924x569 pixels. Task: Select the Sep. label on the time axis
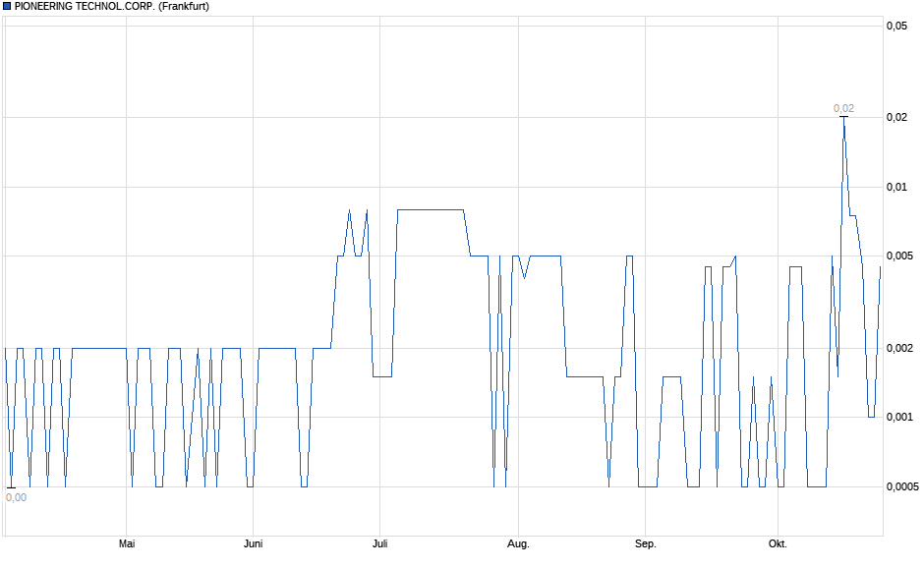point(645,543)
